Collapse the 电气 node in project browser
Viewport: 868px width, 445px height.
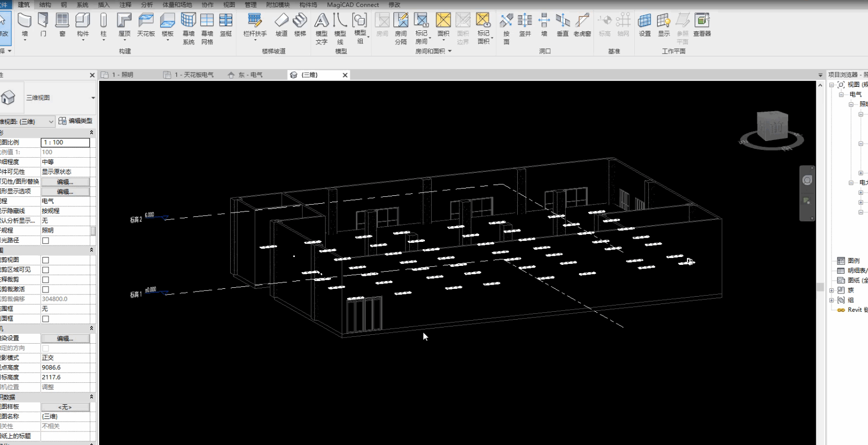(841, 95)
